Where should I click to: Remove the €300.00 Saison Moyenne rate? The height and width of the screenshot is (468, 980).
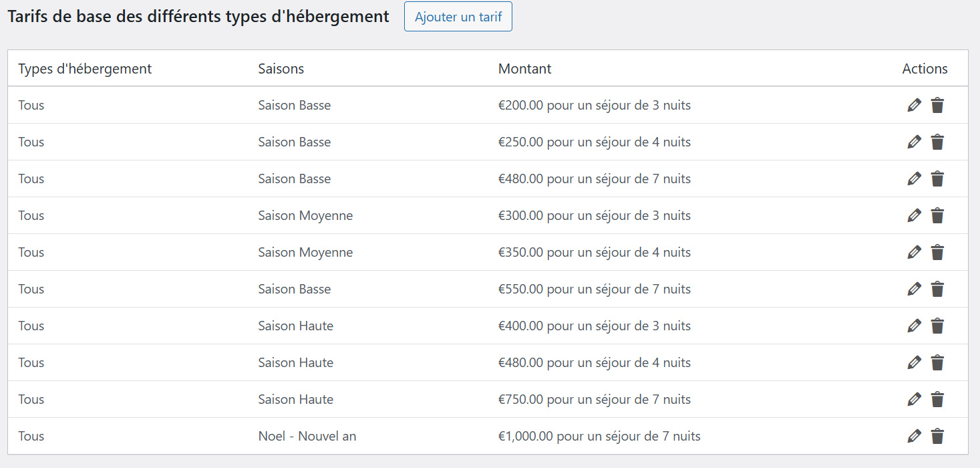[x=937, y=215]
